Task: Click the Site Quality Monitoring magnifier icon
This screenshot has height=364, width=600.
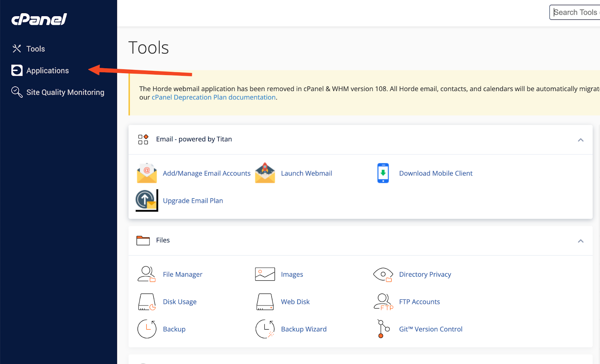Action: 17,92
